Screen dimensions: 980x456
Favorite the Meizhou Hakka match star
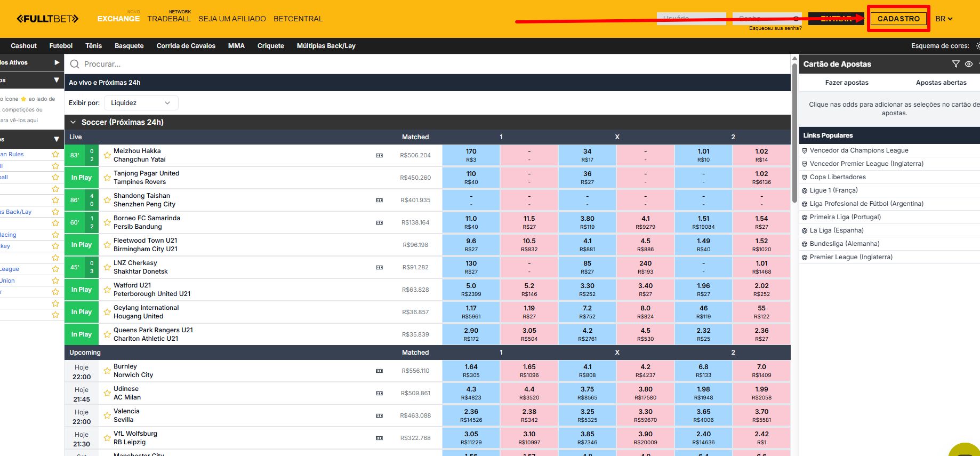pyautogui.click(x=107, y=155)
